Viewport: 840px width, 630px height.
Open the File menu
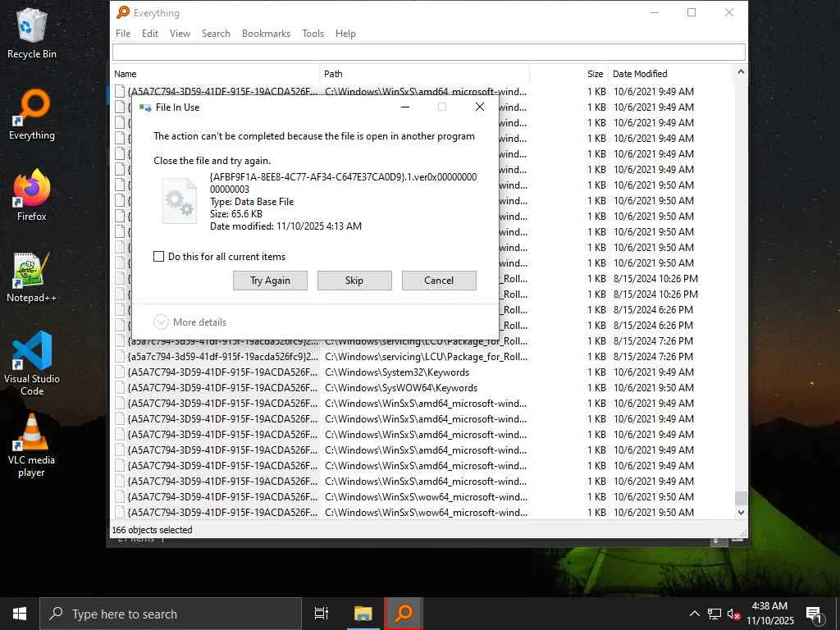[x=123, y=33]
